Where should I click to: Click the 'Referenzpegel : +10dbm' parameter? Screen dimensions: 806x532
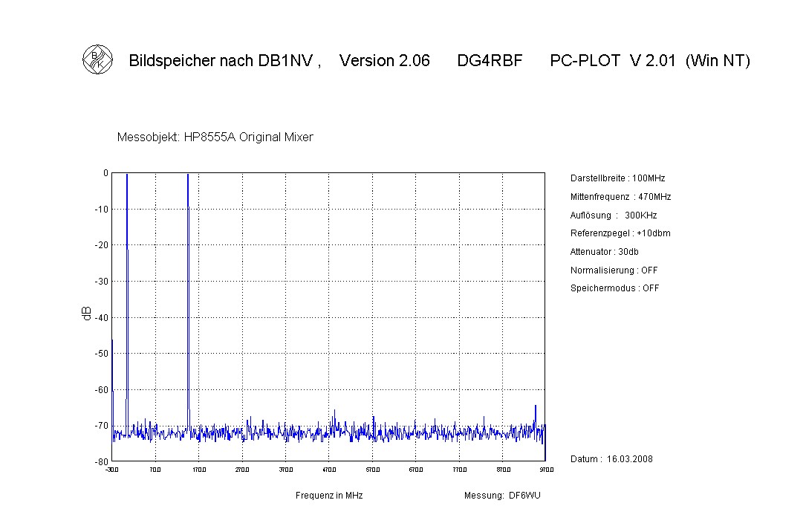click(x=620, y=233)
